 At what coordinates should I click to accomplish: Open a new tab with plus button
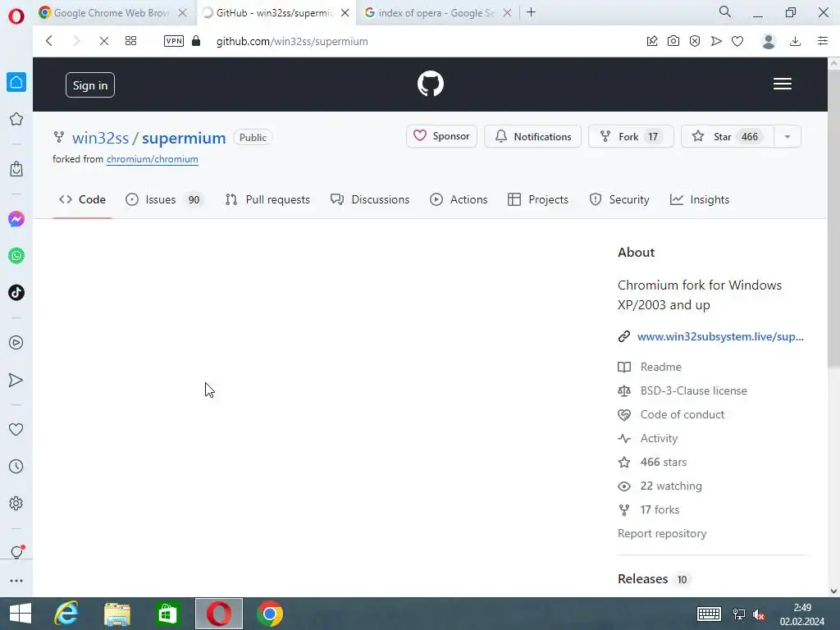(x=531, y=12)
